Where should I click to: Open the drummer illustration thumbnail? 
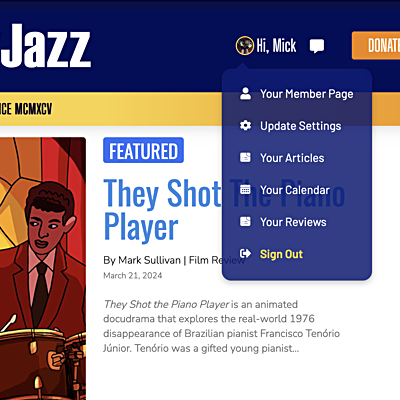click(x=43, y=268)
